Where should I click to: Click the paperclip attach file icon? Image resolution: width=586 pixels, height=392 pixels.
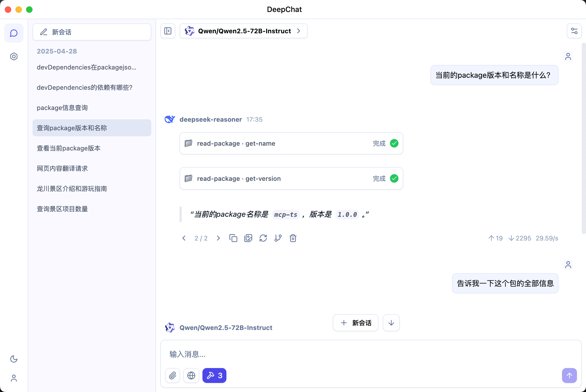(x=173, y=375)
